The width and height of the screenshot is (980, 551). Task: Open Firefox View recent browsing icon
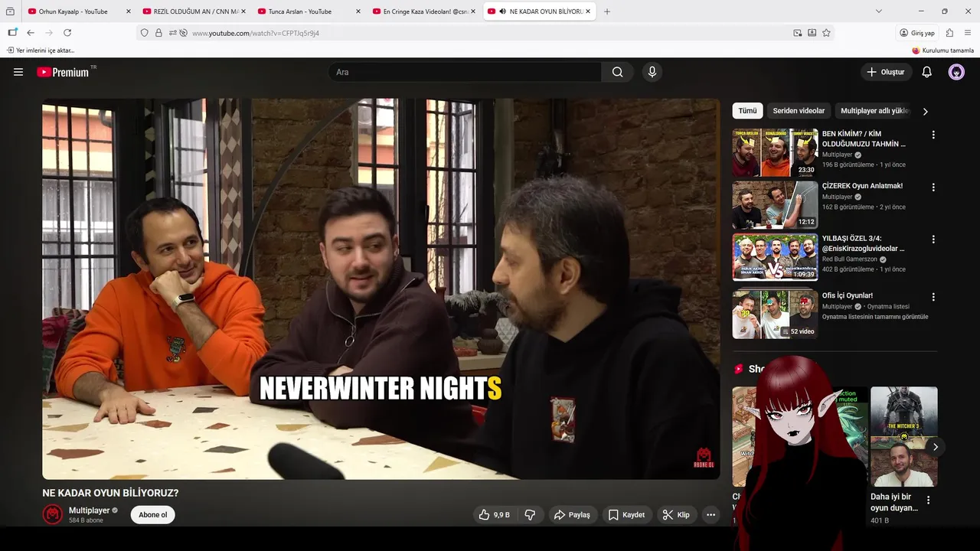(x=10, y=11)
